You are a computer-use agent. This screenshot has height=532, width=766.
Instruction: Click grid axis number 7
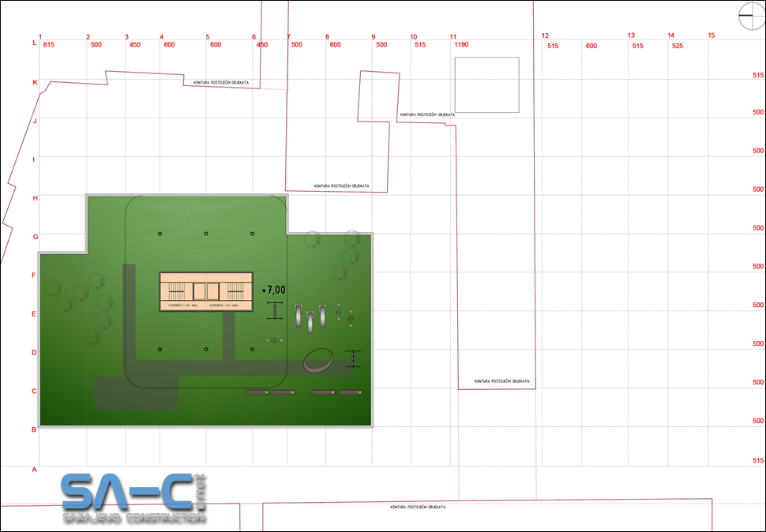pos(289,36)
